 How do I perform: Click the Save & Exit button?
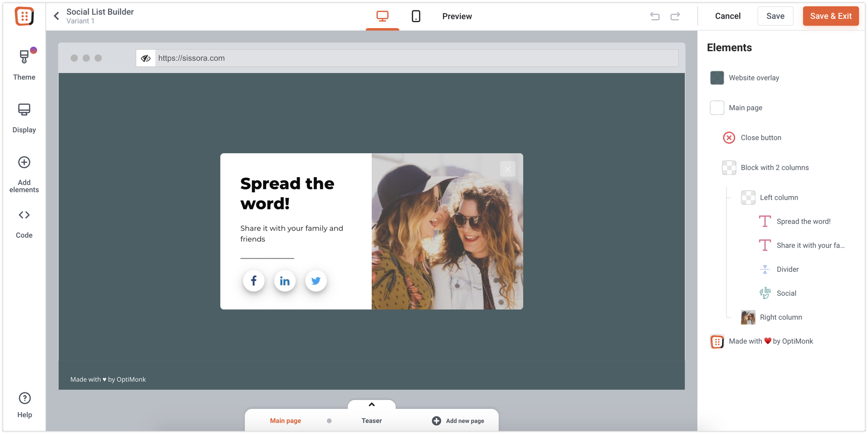pyautogui.click(x=830, y=16)
